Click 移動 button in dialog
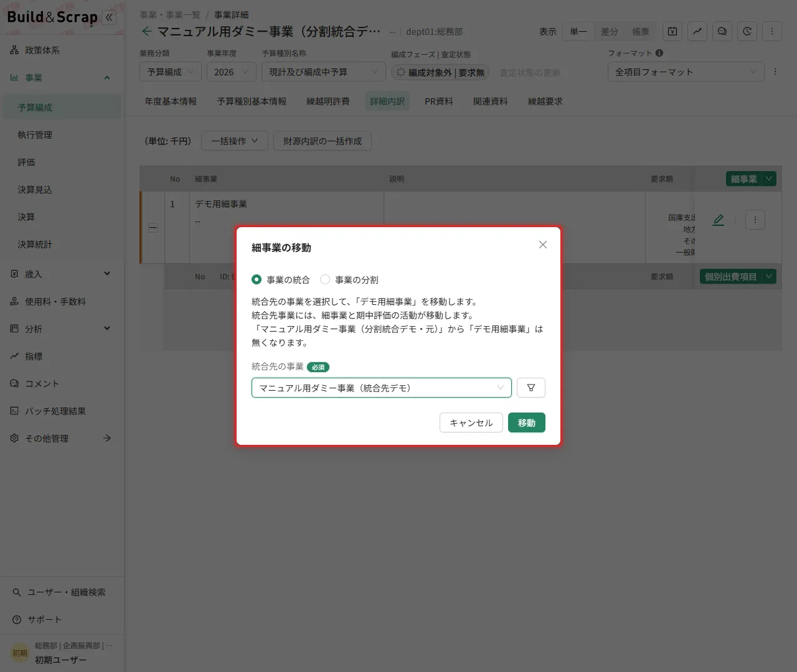This screenshot has height=672, width=797. [x=527, y=422]
